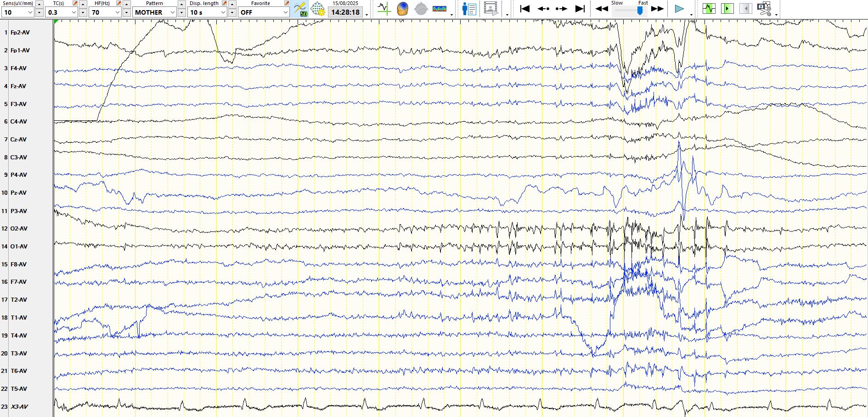Start EEG playback with the play button
The width and height of the screenshot is (868, 417).
[x=679, y=9]
